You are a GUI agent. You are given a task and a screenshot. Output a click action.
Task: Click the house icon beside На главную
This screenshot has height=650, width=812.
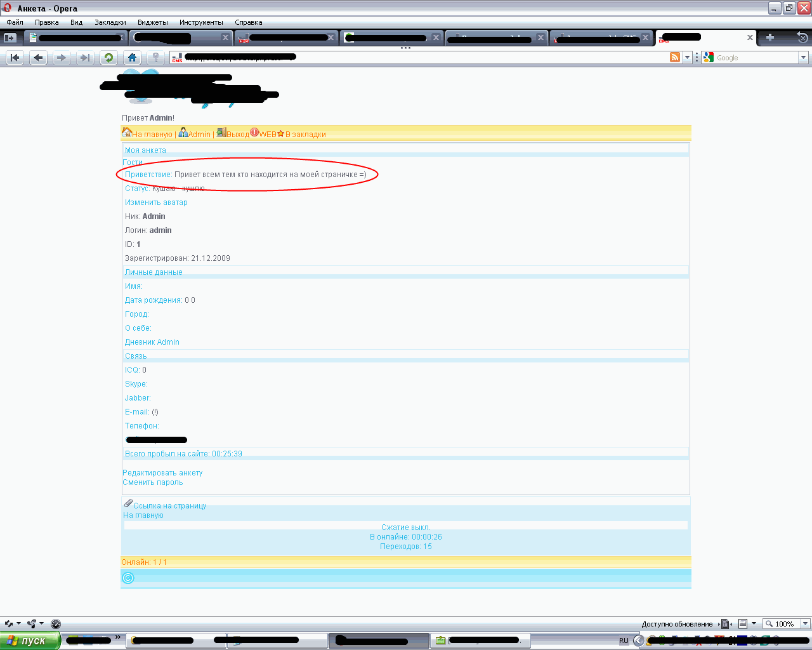click(x=127, y=132)
